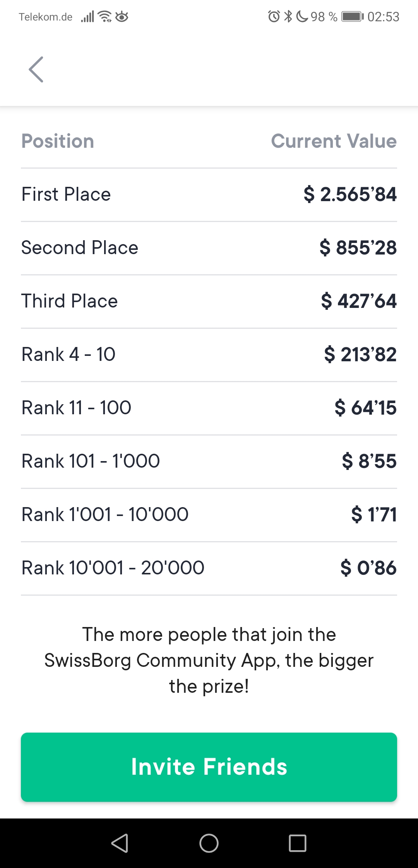Screen dimensions: 418x868
Task: Select the First Place row
Action: pyautogui.click(x=209, y=195)
